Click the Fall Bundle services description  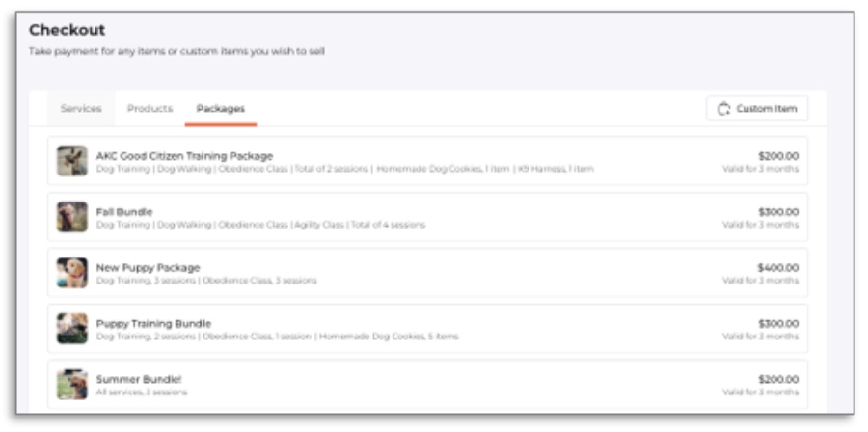pyautogui.click(x=260, y=225)
